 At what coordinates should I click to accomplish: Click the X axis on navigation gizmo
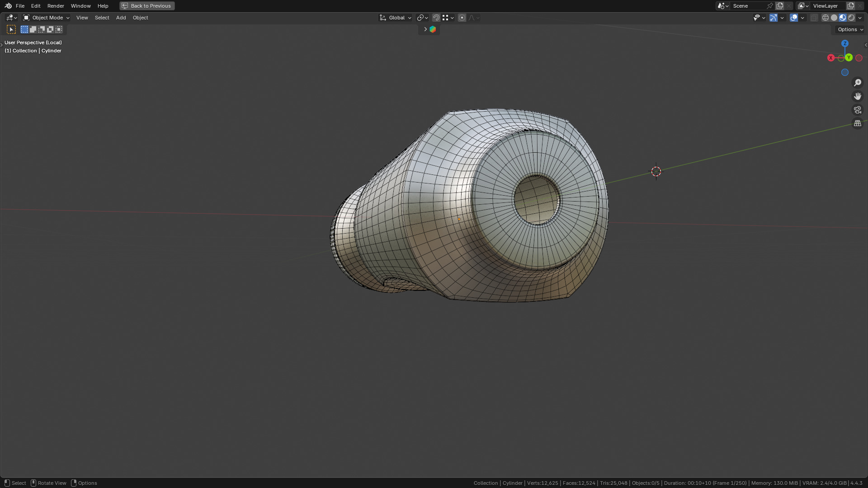point(831,58)
